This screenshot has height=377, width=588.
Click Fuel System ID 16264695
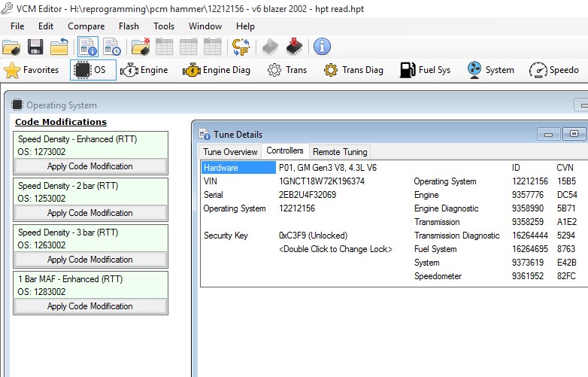point(530,249)
